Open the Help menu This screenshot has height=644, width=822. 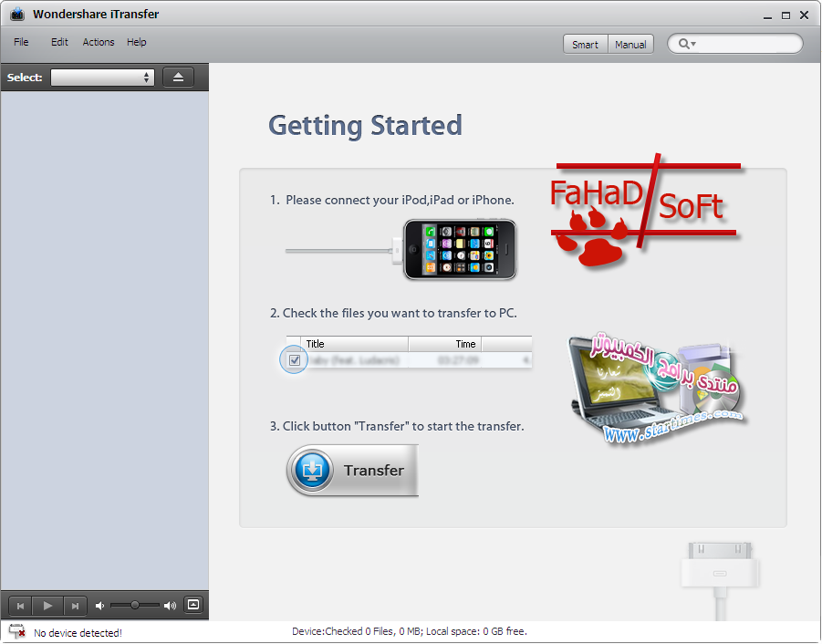[137, 42]
